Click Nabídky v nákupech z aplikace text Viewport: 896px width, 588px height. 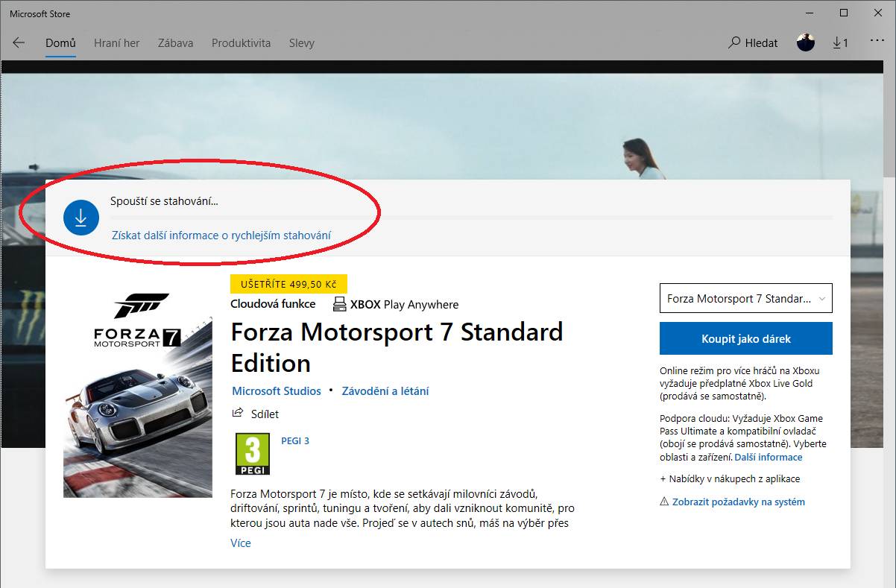click(x=730, y=478)
